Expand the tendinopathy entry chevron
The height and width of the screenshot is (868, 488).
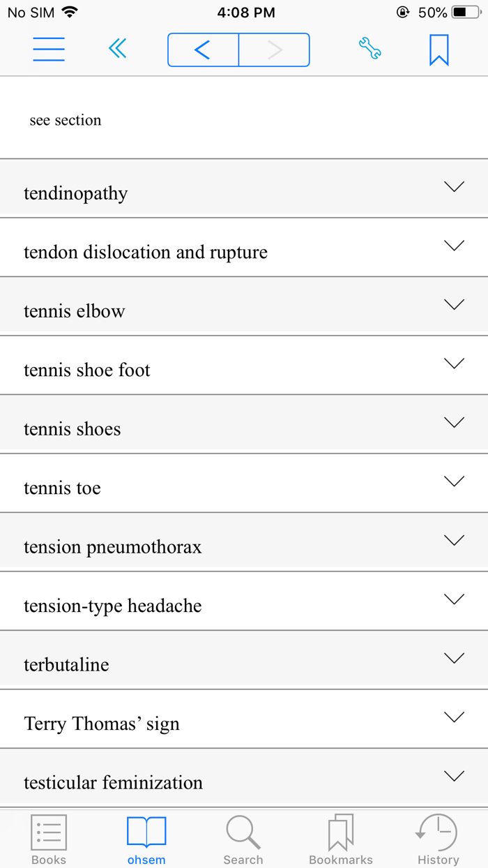click(454, 187)
